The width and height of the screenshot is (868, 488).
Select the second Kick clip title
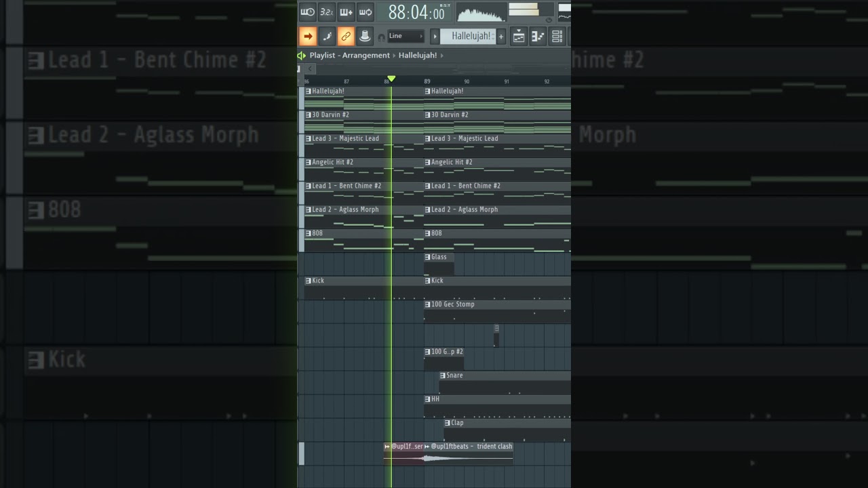tap(437, 281)
